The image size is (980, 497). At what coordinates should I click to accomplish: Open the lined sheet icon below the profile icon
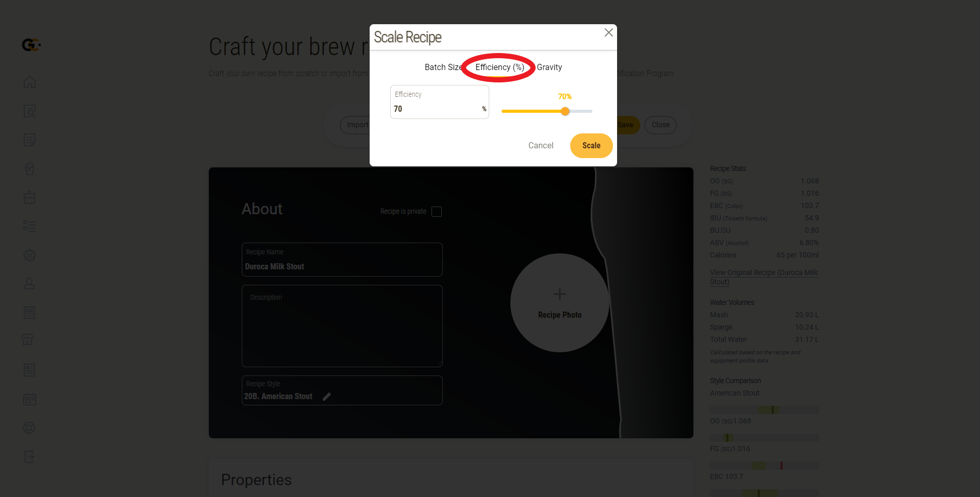(x=30, y=313)
